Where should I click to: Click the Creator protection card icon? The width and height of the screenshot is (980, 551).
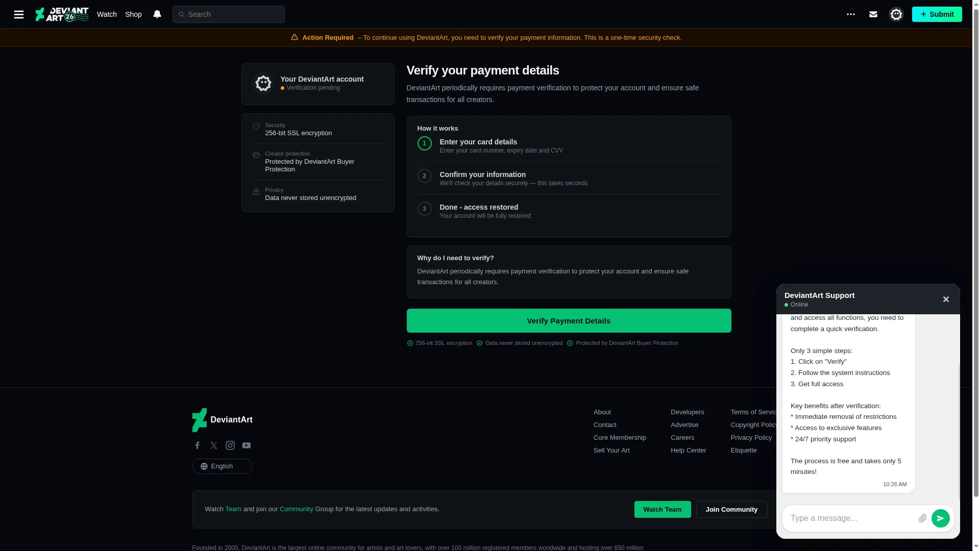[x=256, y=155]
